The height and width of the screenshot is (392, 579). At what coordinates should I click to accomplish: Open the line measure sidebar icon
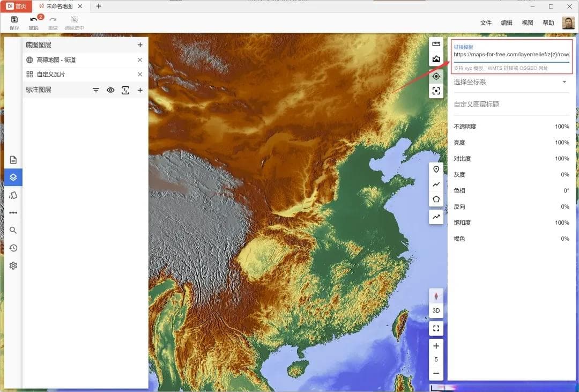tap(13, 213)
